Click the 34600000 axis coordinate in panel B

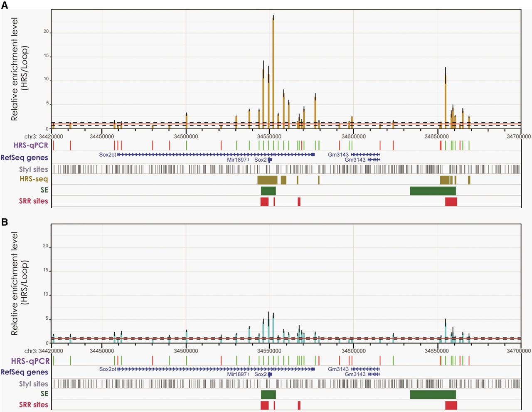tap(353, 351)
